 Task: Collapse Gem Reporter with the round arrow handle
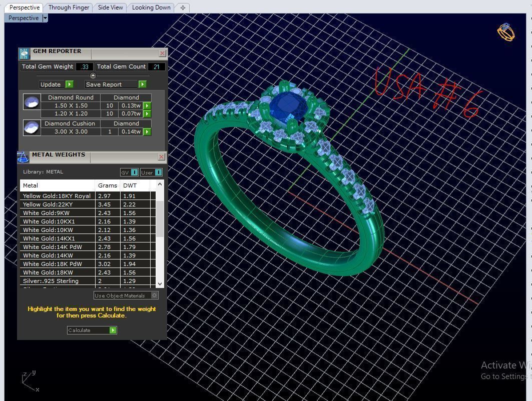[x=93, y=75]
